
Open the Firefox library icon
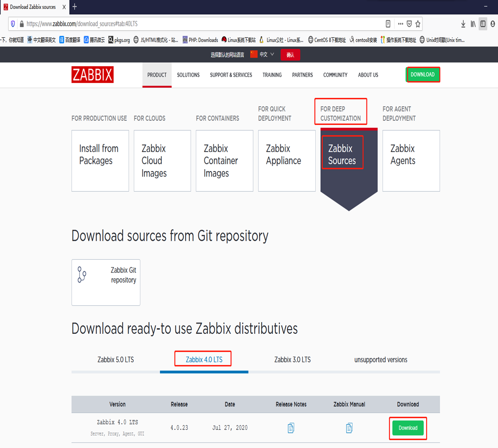click(x=473, y=24)
